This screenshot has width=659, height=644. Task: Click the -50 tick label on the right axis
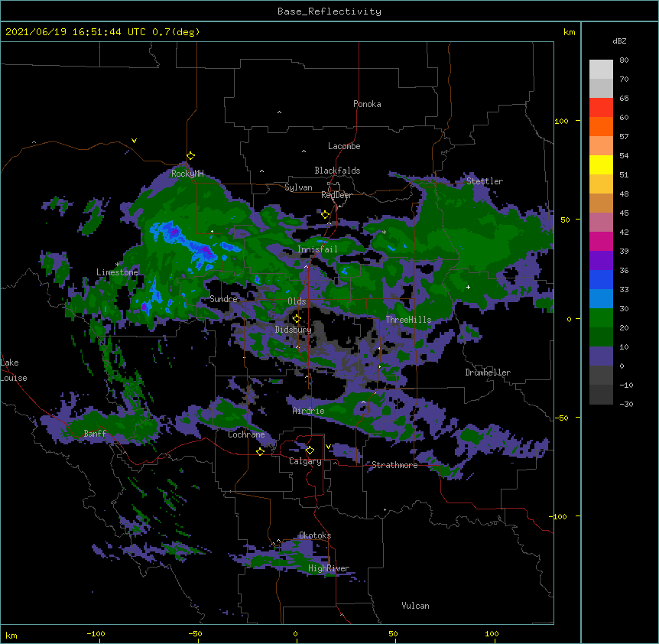561,418
